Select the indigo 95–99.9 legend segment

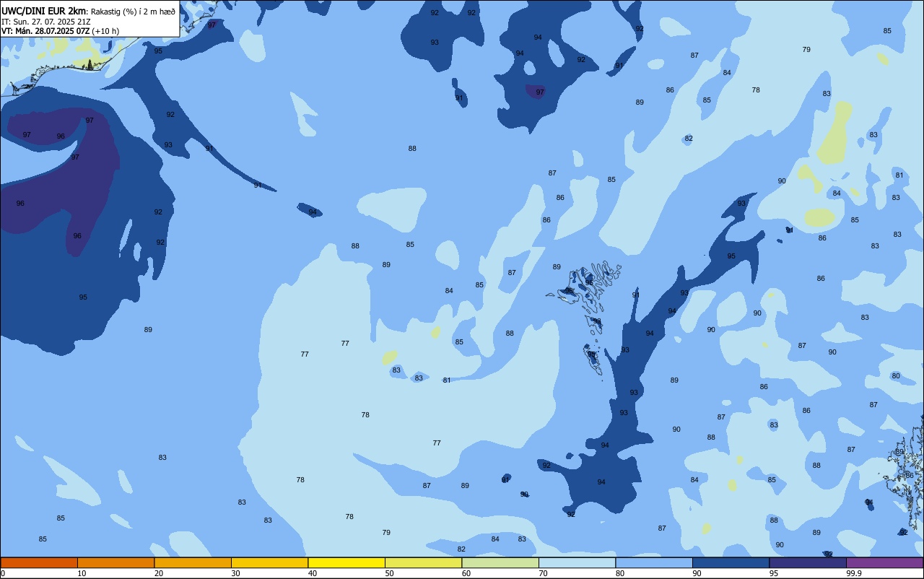[808, 562]
